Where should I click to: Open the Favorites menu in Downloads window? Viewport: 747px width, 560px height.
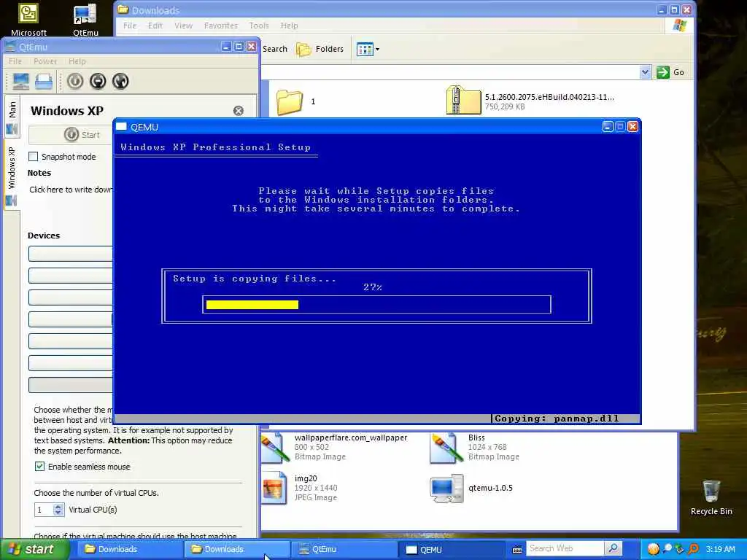click(220, 26)
